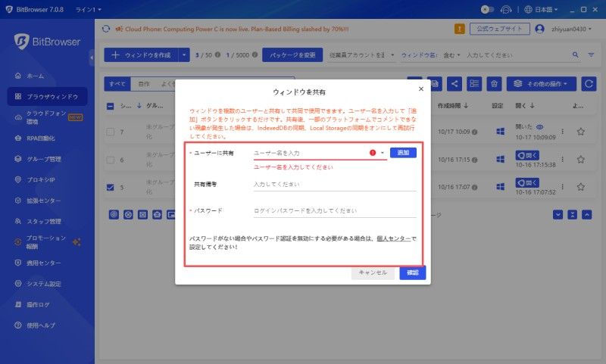The width and height of the screenshot is (606, 364).
Task: Click the orange notification badge icon
Action: click(x=460, y=29)
